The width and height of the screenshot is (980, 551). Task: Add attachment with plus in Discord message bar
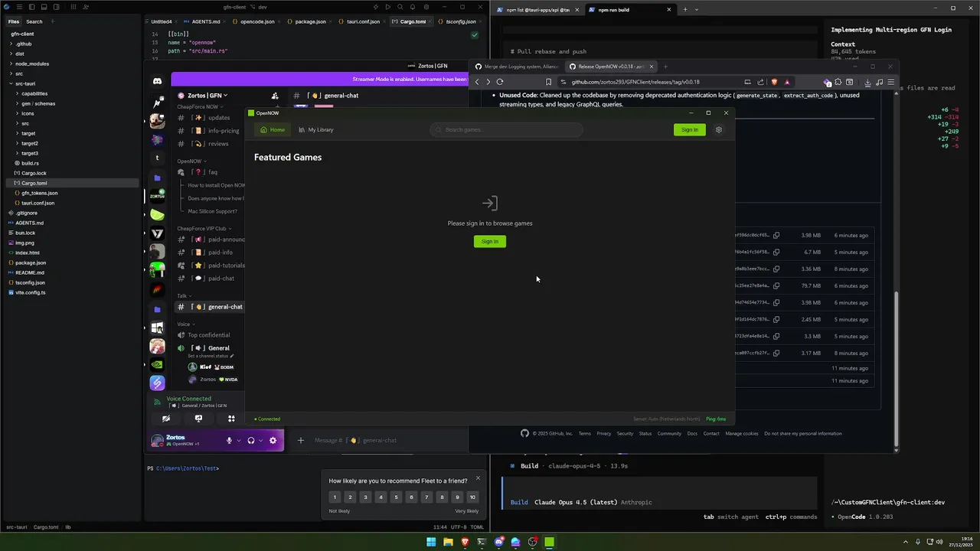coord(300,440)
